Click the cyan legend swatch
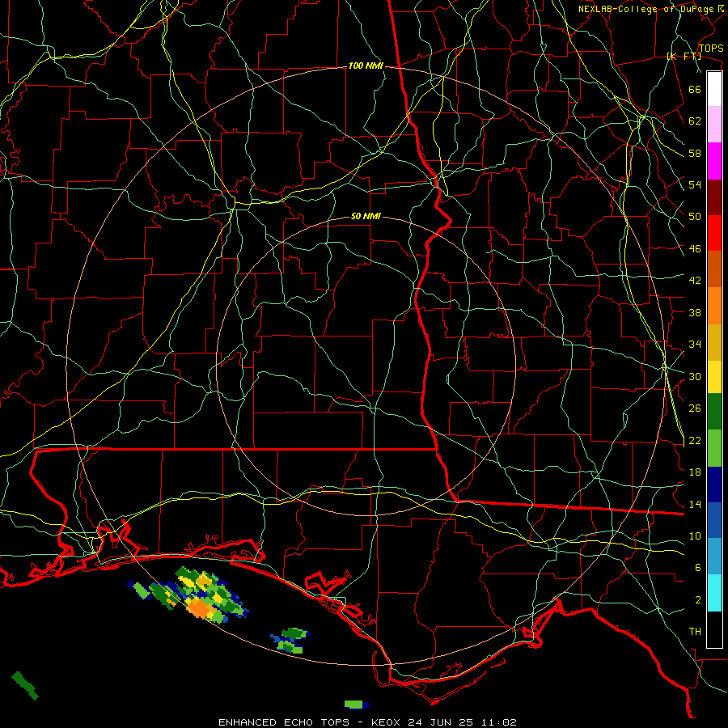This screenshot has width=728, height=728. click(x=714, y=593)
